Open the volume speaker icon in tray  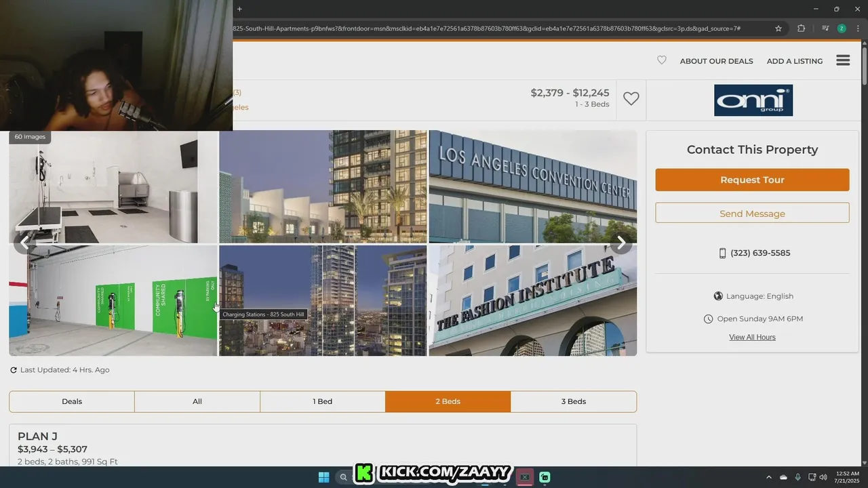pyautogui.click(x=823, y=477)
